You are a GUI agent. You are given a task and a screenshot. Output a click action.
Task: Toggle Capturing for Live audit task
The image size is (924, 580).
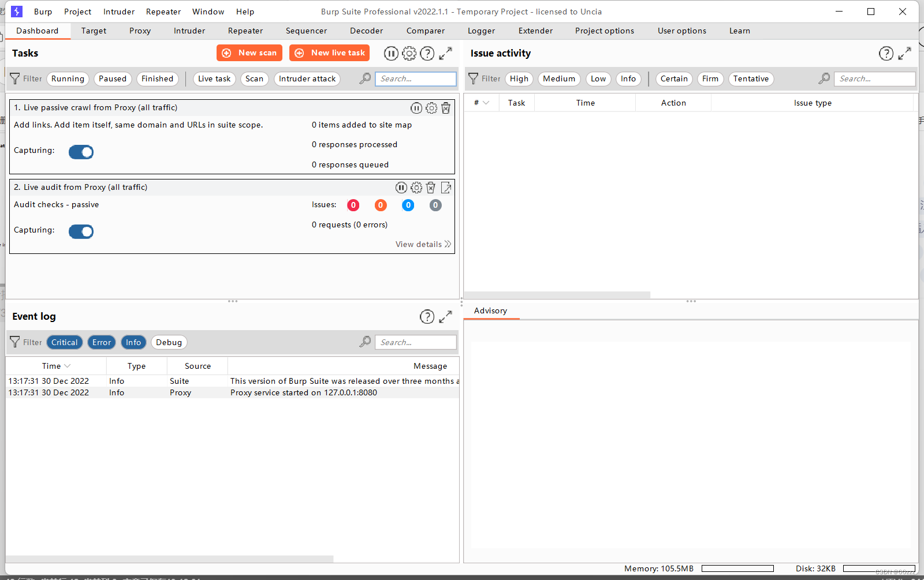[81, 231]
